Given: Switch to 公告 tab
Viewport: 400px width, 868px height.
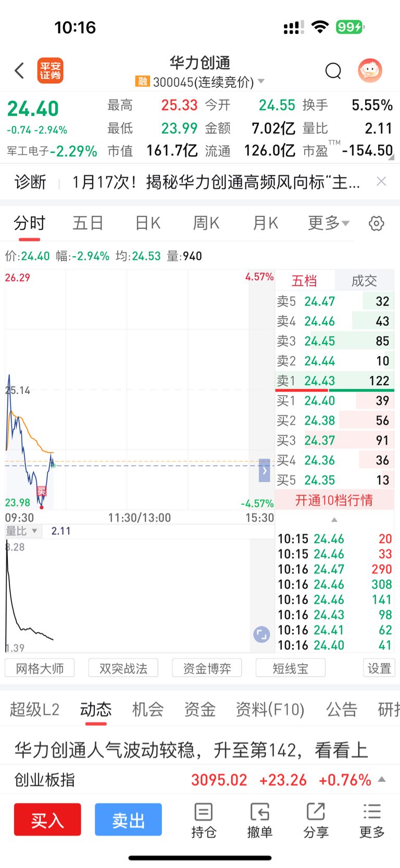Looking at the screenshot, I should [x=342, y=710].
